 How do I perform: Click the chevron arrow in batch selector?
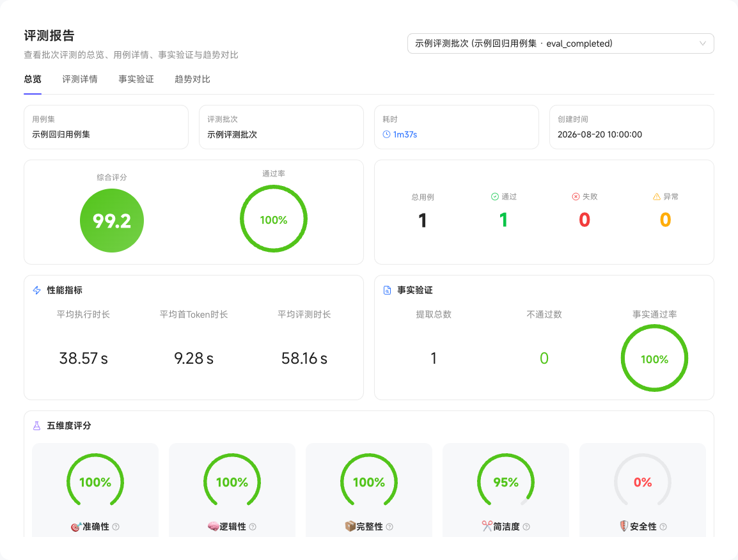pyautogui.click(x=702, y=43)
